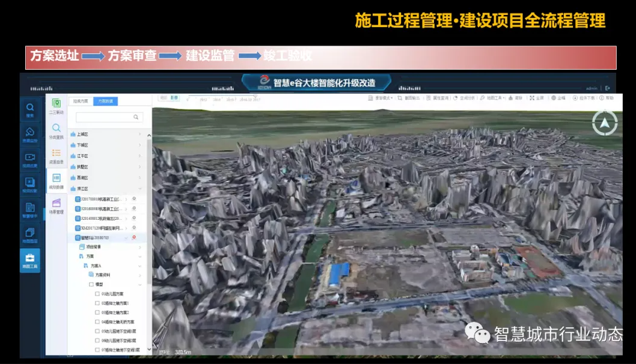Switch to the highlighted blue 方案数据 tab
This screenshot has height=364, width=636.
click(x=105, y=102)
